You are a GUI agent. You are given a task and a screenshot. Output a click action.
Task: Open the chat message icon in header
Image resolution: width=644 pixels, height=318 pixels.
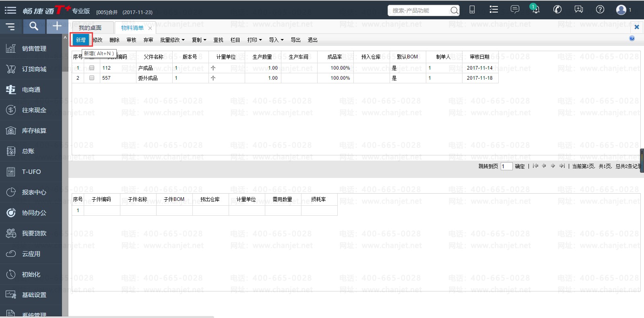point(515,10)
